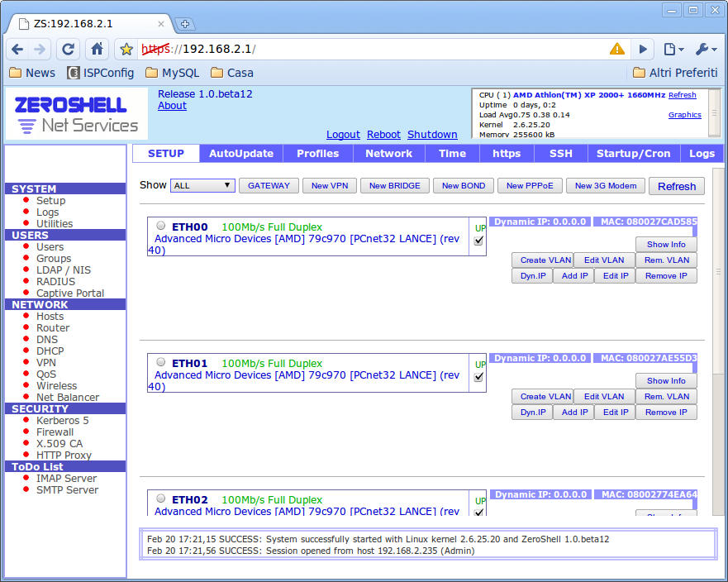Select the ETH00 interface radio button
Viewport: 728px width, 582px height.
click(160, 226)
